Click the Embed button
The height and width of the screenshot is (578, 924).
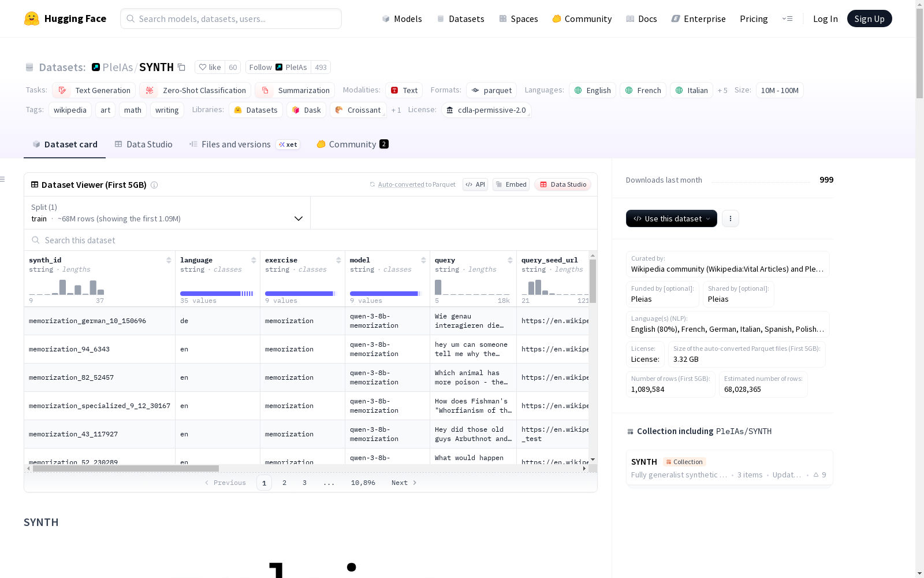point(511,184)
